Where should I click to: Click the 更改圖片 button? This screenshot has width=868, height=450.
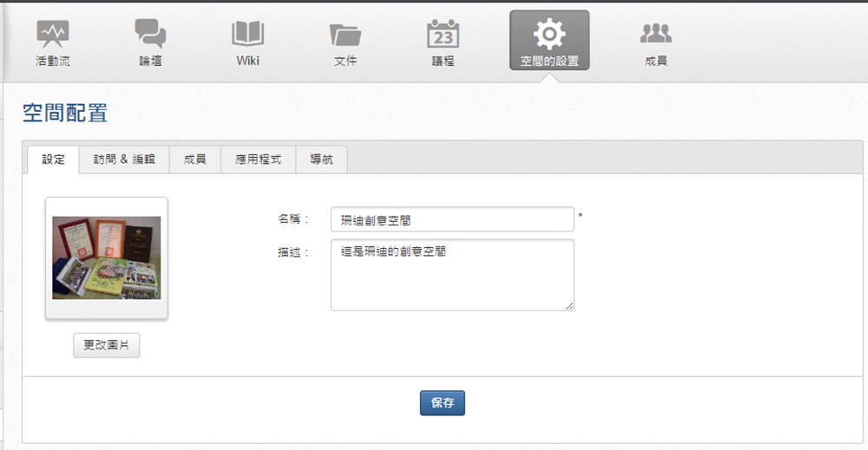106,345
